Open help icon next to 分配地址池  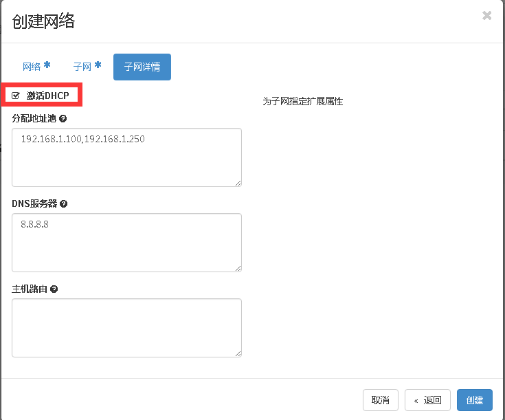[63, 119]
